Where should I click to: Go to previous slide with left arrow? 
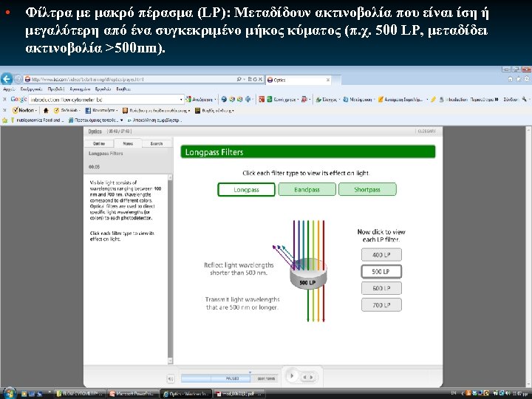304,377
